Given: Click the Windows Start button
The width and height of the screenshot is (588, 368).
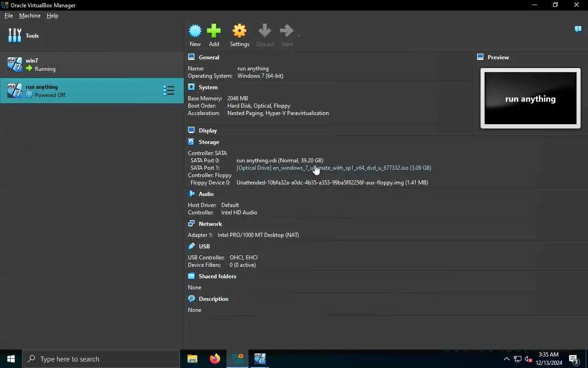Looking at the screenshot, I should pos(11,359).
